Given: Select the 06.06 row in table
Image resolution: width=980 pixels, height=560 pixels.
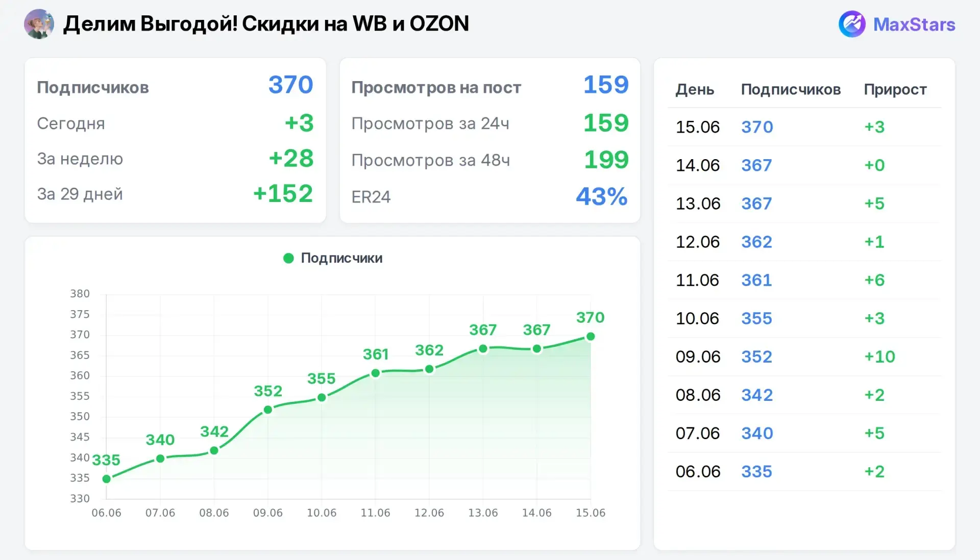Looking at the screenshot, I should [804, 471].
